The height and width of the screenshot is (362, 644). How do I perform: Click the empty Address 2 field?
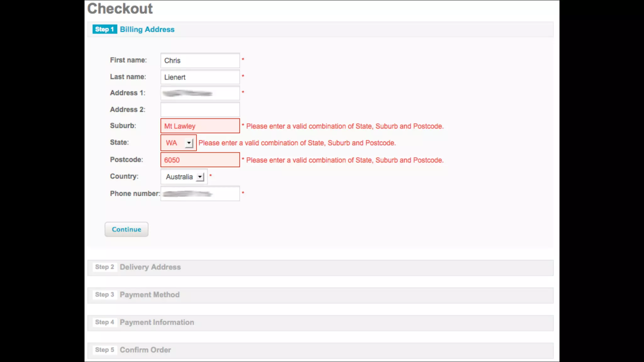coord(200,110)
